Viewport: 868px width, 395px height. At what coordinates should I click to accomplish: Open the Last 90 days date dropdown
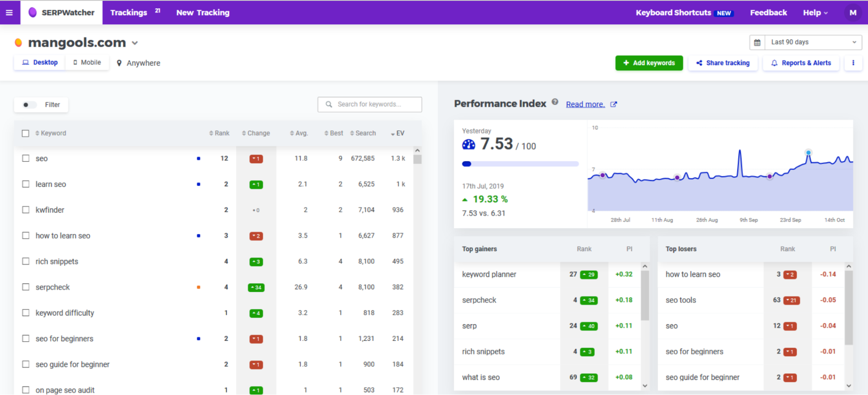point(813,43)
